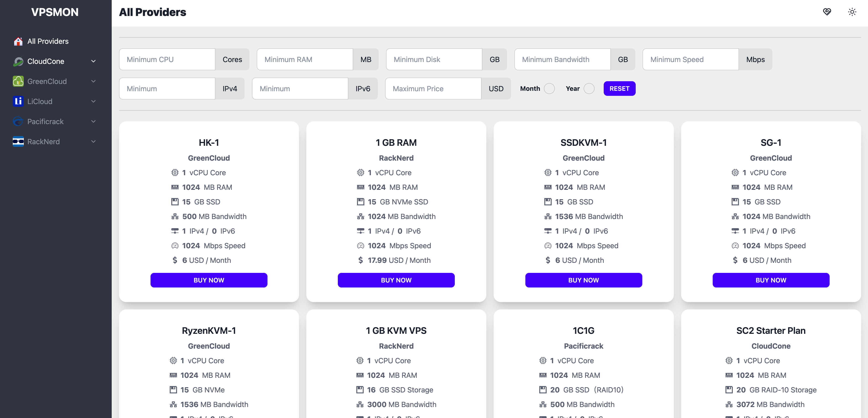Click the Pacificrack logo icon
Screen dimensions: 868x418
(x=18, y=121)
